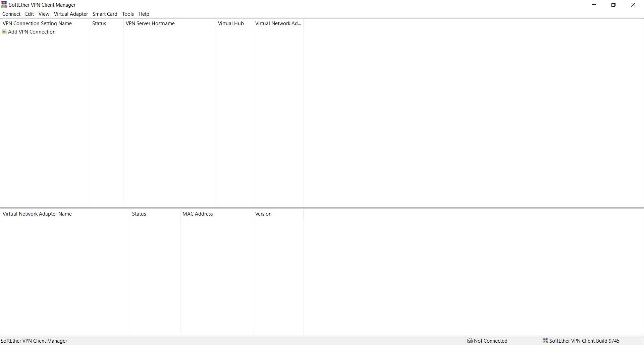This screenshot has width=644, height=345.
Task: Restore down the VPN Client Manager window
Action: click(x=613, y=5)
